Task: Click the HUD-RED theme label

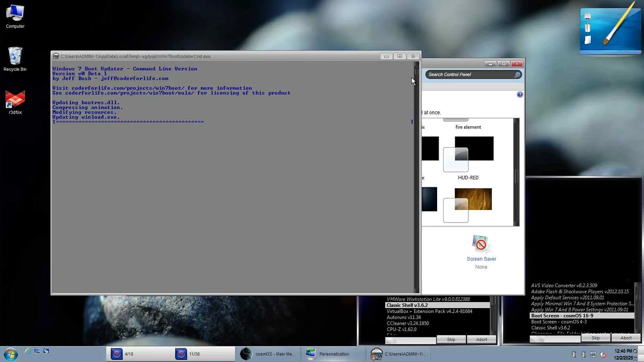Action: tap(468, 178)
